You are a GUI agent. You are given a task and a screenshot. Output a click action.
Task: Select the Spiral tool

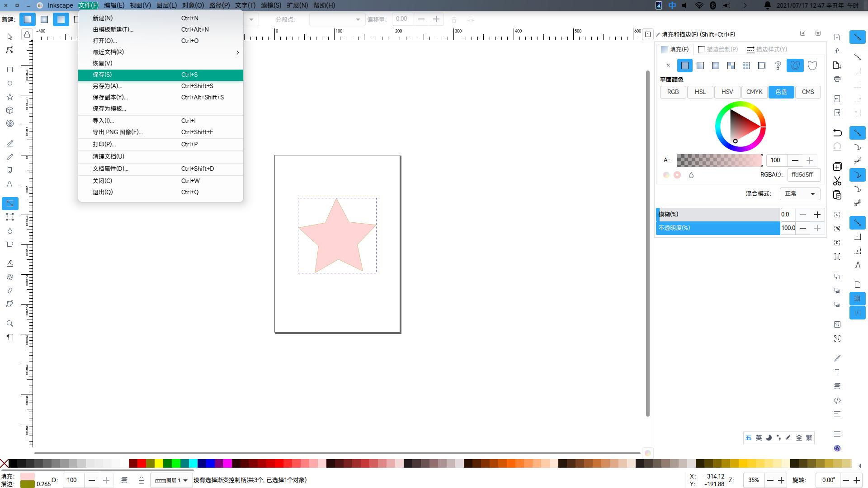click(x=10, y=124)
